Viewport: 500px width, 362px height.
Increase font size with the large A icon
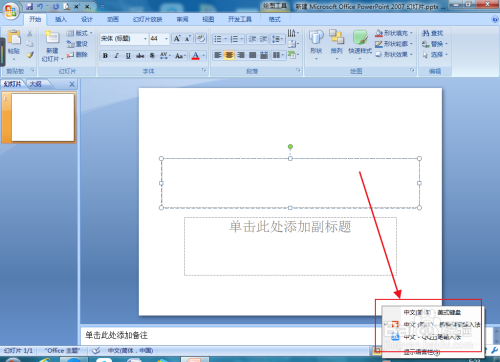click(x=177, y=39)
